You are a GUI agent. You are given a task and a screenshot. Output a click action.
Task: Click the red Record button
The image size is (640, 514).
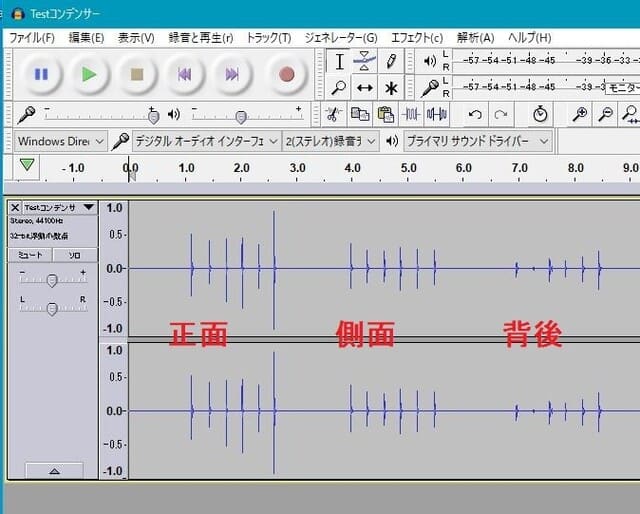(x=287, y=74)
